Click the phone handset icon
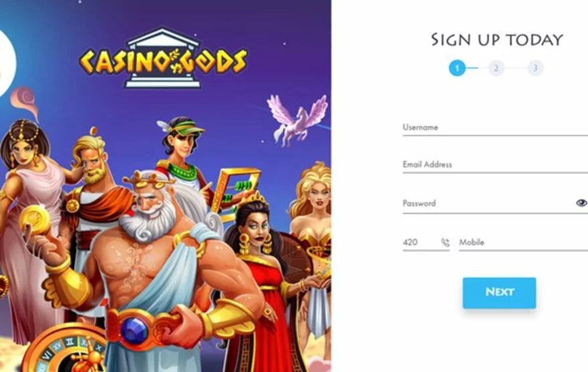This screenshot has height=372, width=588. click(x=445, y=242)
